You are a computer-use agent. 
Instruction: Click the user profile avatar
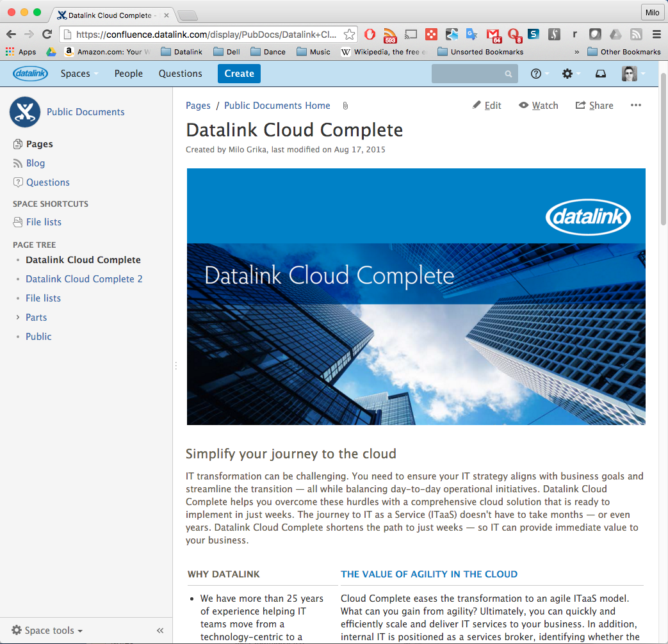point(630,74)
